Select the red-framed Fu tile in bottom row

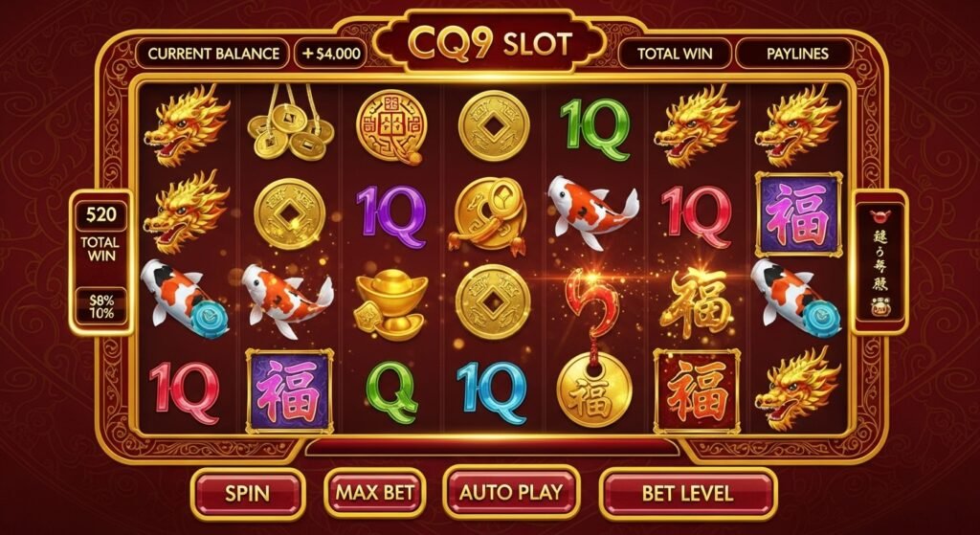click(697, 390)
